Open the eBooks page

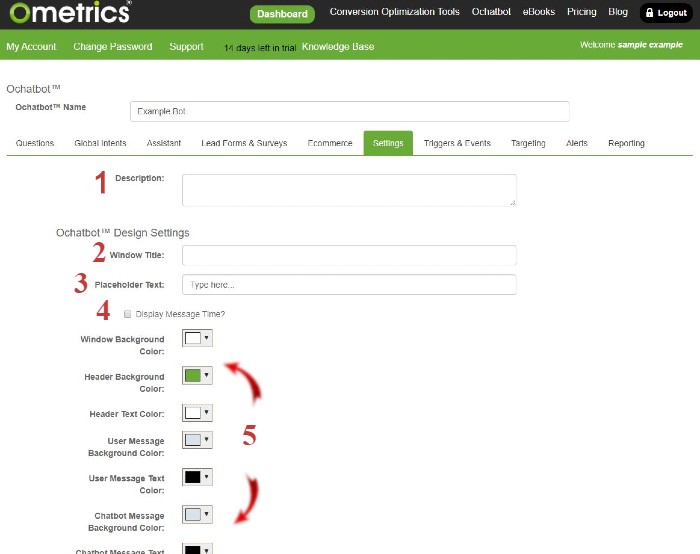click(539, 12)
